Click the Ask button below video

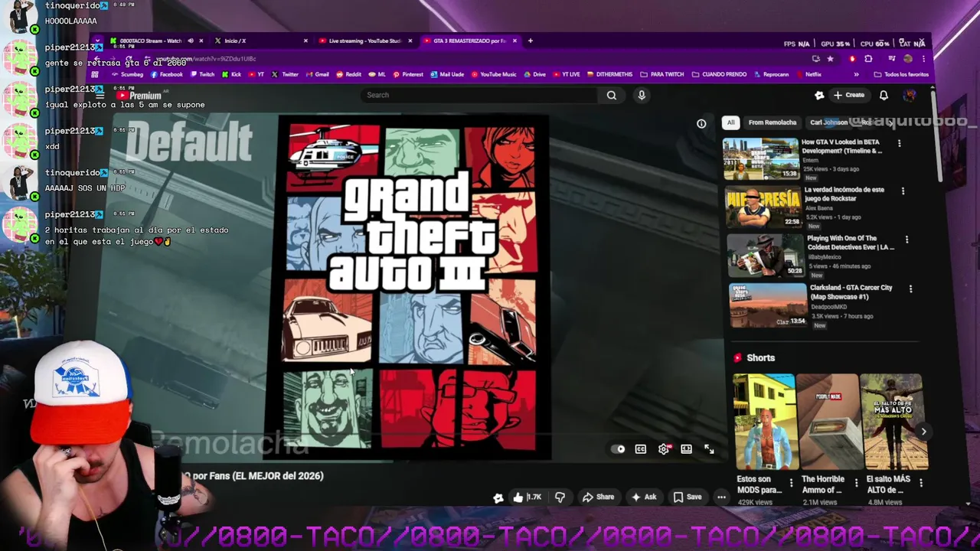(643, 497)
